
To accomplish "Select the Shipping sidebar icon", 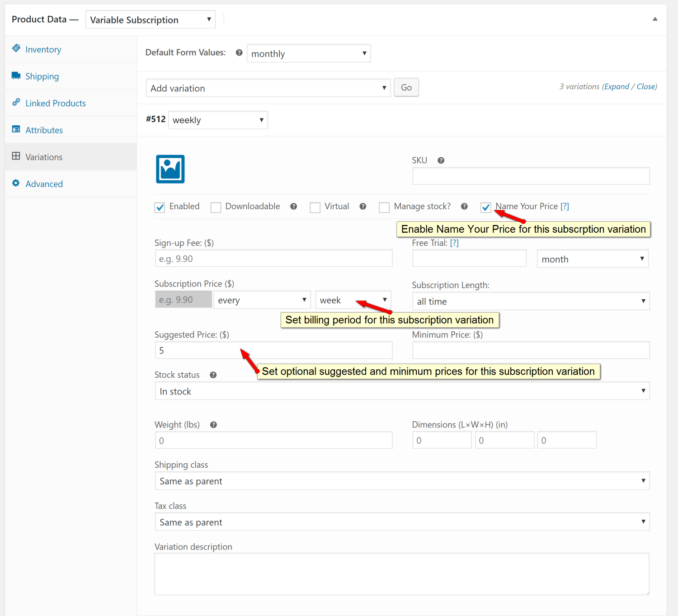I will pos(42,76).
